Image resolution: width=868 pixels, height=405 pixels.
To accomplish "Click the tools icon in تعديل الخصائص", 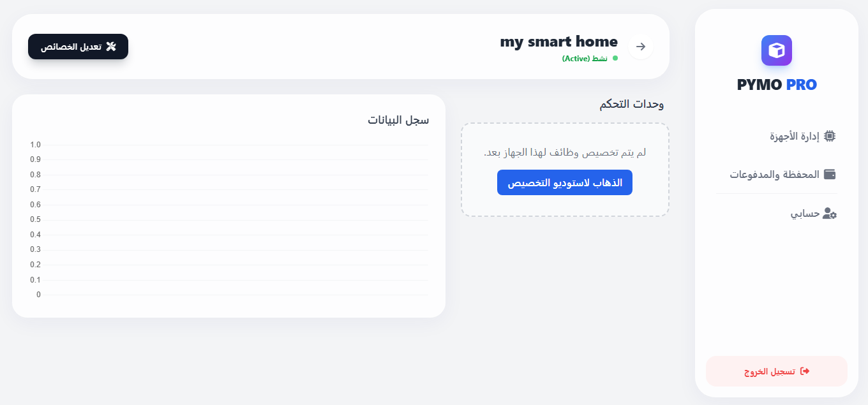I will pyautogui.click(x=111, y=47).
